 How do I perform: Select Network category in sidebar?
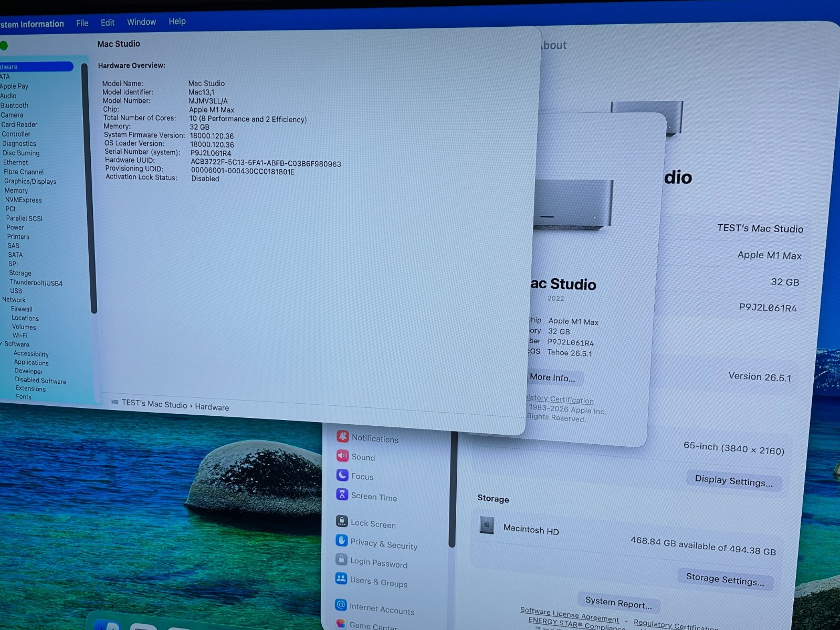(x=14, y=300)
